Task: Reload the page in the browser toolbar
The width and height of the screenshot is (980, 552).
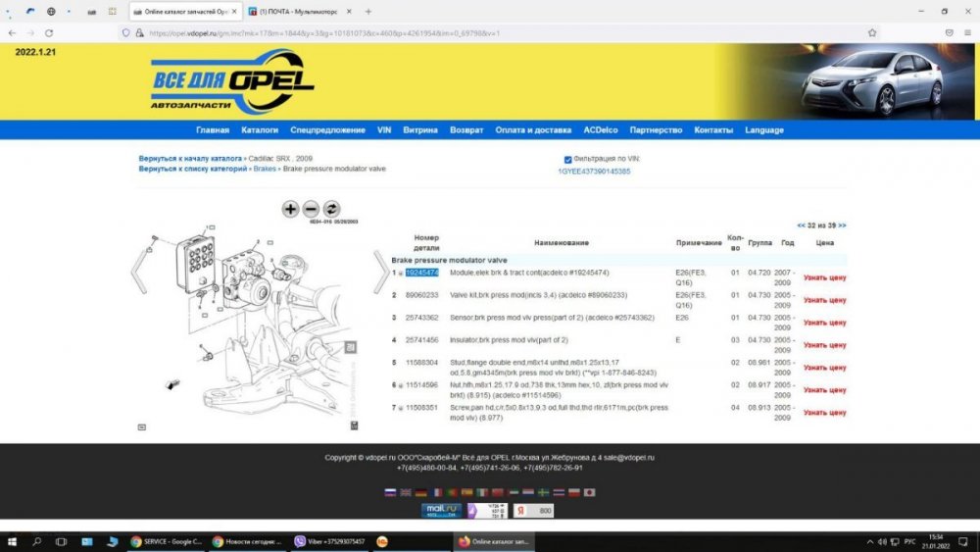Action: [49, 32]
